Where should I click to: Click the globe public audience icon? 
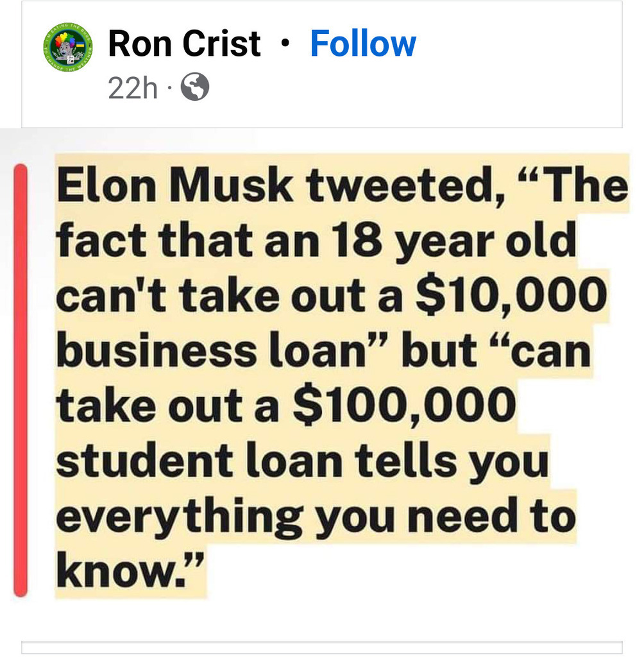tap(196, 88)
